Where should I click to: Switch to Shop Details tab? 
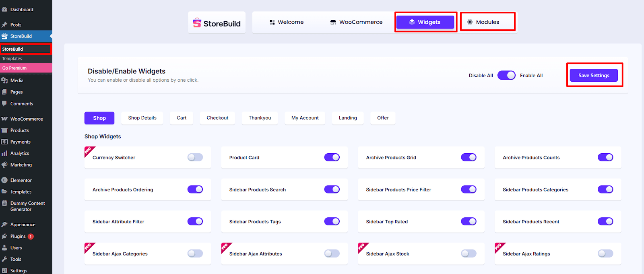pyautogui.click(x=142, y=118)
